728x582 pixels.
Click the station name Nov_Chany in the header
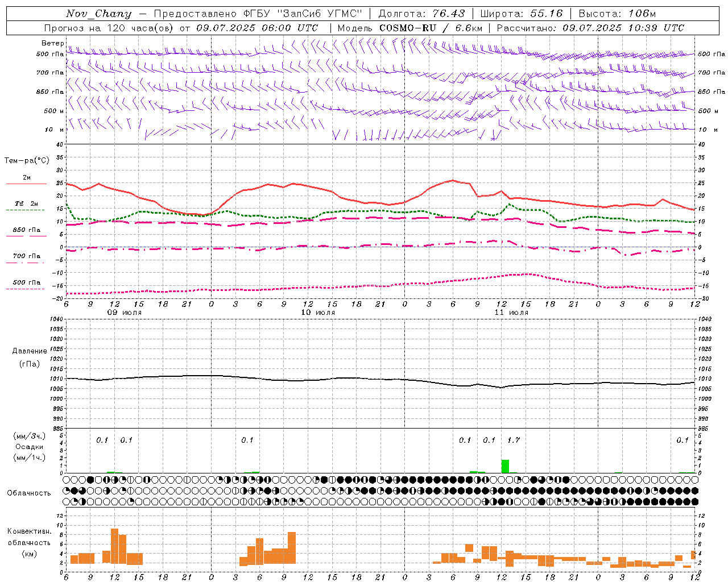pyautogui.click(x=98, y=14)
